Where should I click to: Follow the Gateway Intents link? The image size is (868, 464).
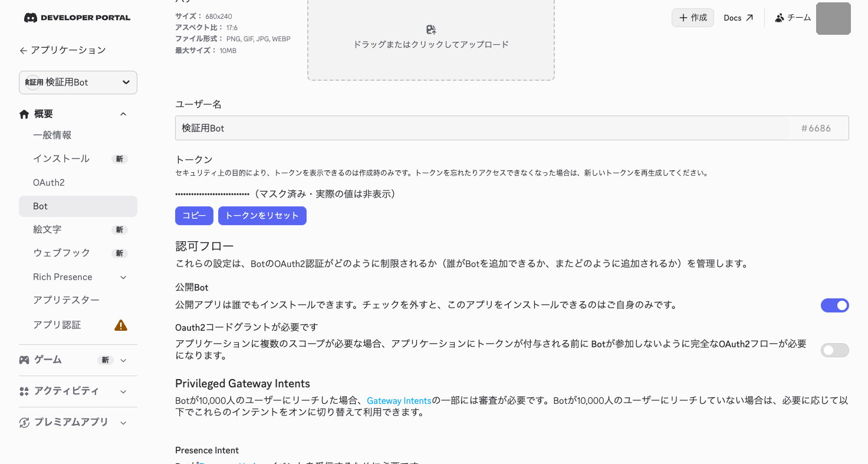coord(399,401)
